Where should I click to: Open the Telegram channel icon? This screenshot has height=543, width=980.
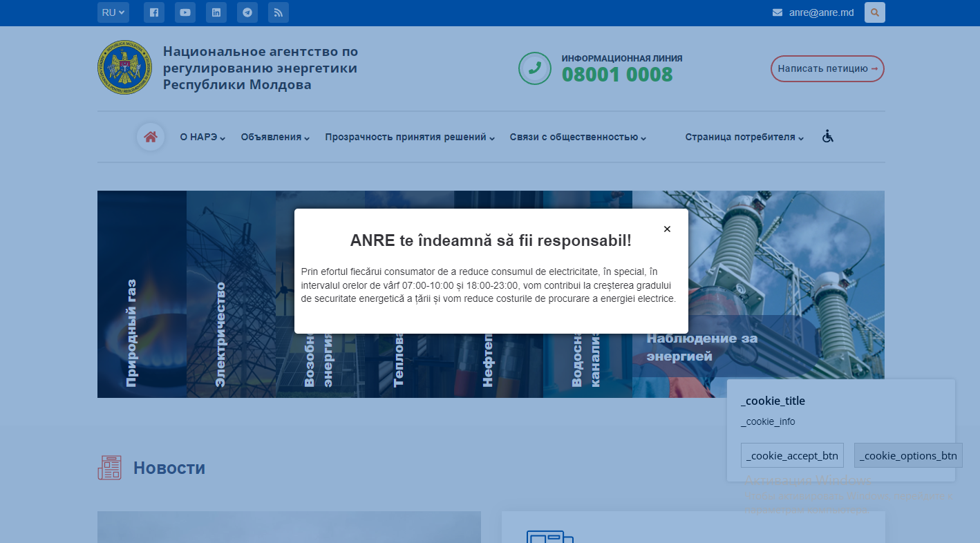[x=247, y=12]
